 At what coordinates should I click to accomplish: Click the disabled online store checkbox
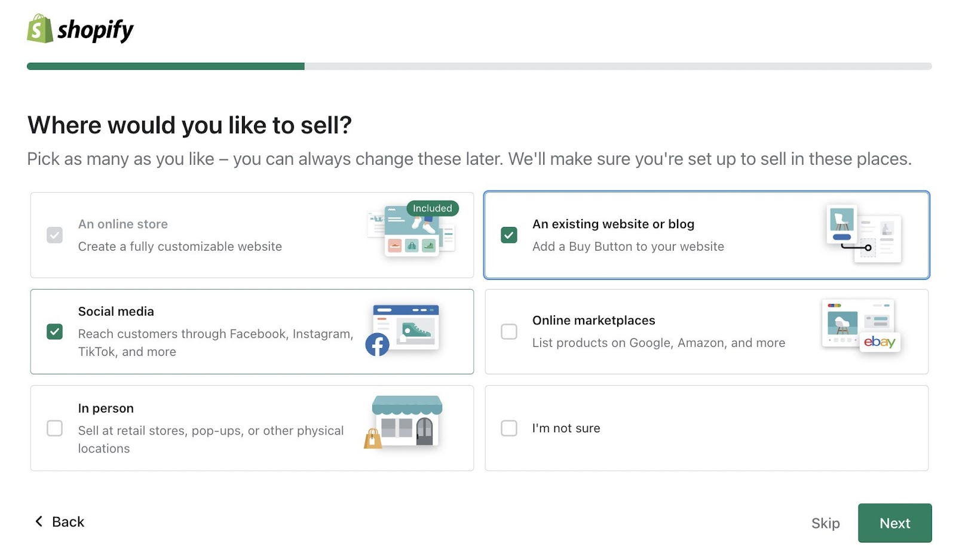(x=54, y=235)
